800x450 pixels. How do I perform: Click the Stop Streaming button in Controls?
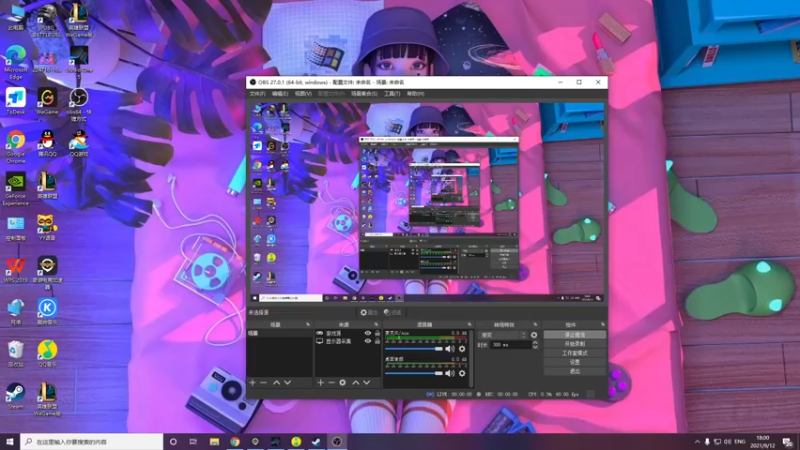(574, 335)
